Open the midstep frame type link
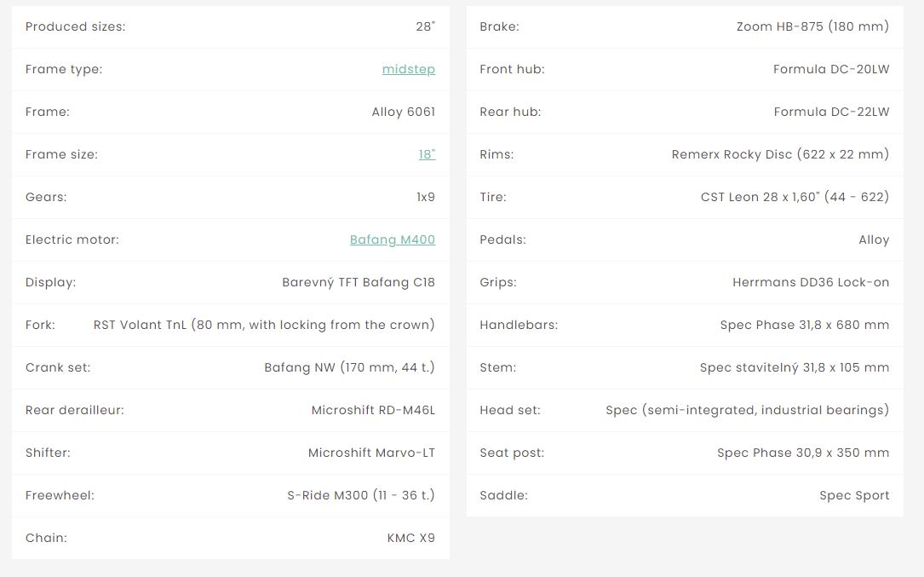This screenshot has height=577, width=924. click(408, 69)
